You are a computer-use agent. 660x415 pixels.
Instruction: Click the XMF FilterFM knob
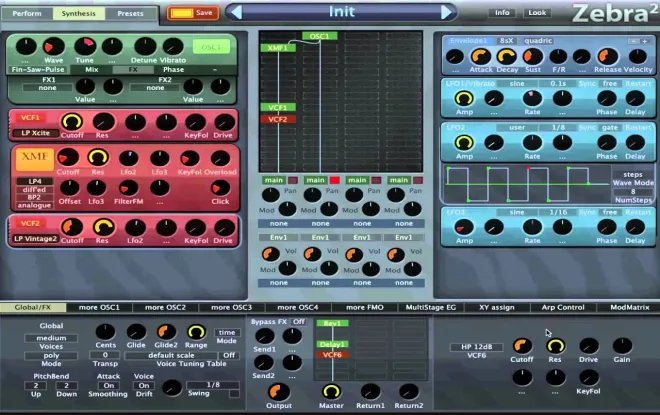(x=128, y=188)
